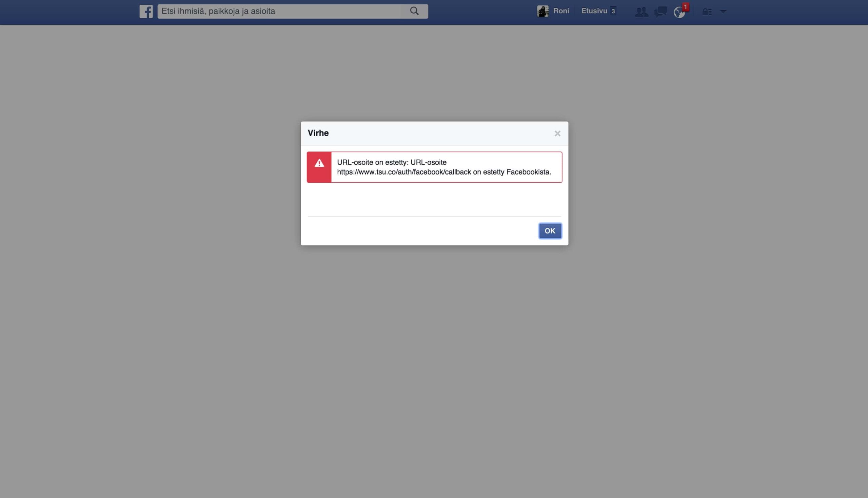The width and height of the screenshot is (868, 498).
Task: Click the red notification badge showing 1
Action: (x=685, y=7)
